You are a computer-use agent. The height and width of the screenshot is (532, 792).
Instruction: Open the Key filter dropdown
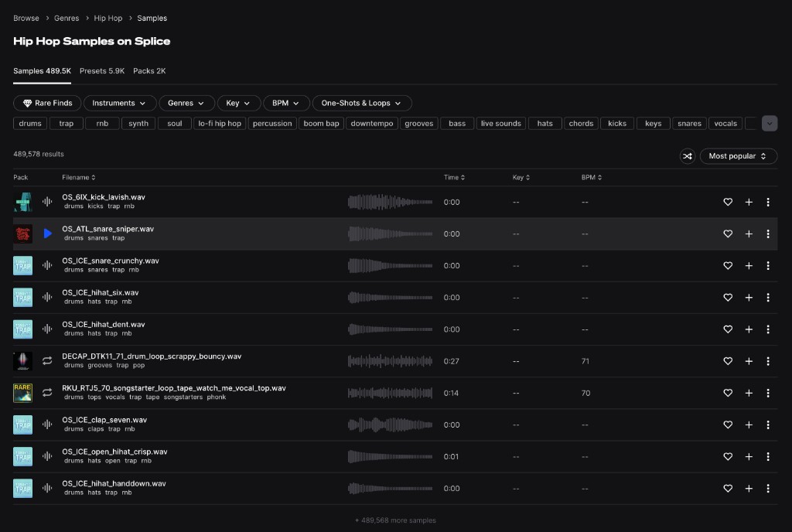238,103
